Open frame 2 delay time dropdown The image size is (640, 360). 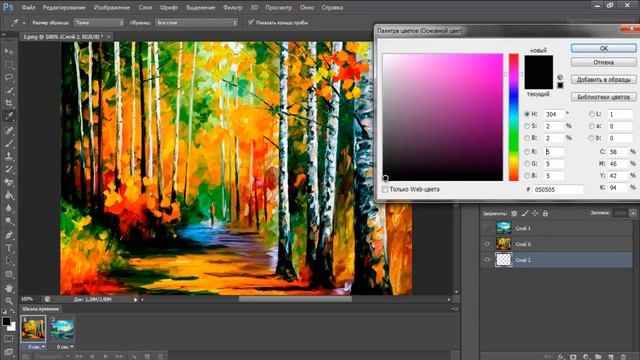[x=72, y=347]
